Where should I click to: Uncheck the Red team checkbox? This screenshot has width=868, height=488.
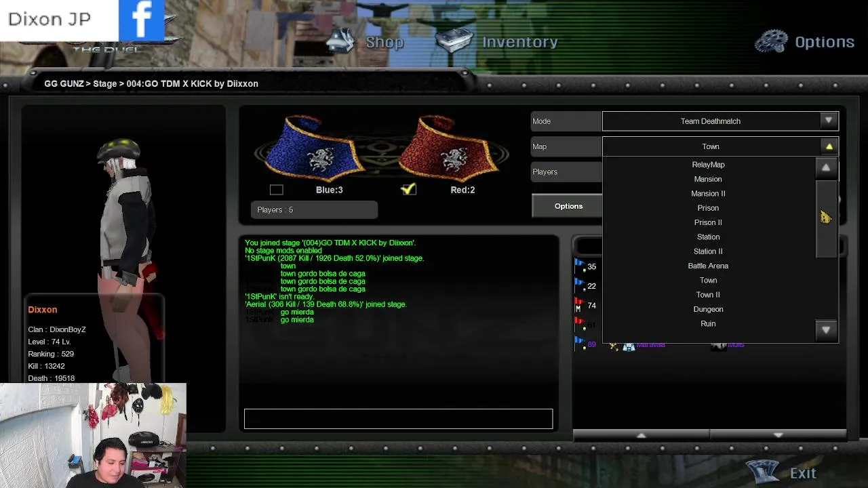(408, 190)
